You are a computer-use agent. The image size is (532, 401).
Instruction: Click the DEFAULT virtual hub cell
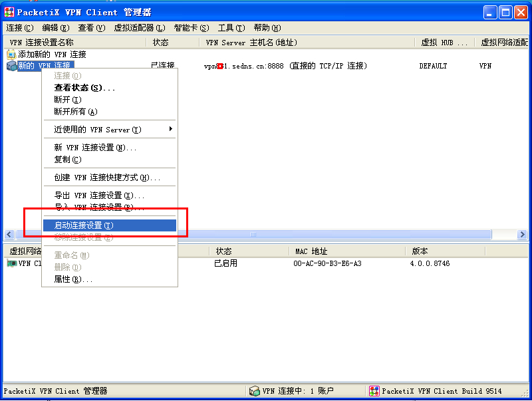point(433,66)
